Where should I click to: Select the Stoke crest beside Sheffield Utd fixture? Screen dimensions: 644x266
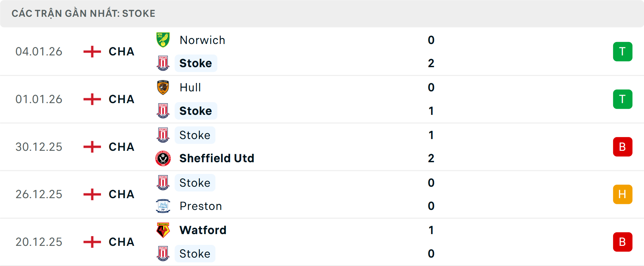click(x=163, y=135)
